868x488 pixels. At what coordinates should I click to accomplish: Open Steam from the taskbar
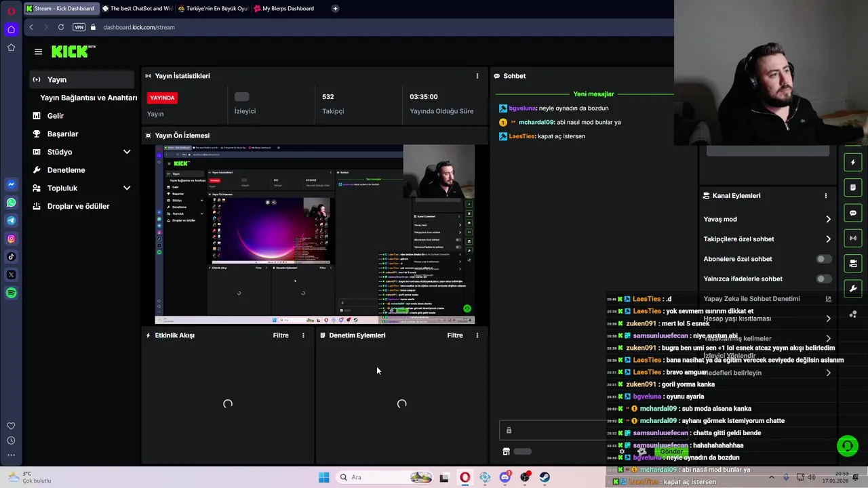(x=545, y=477)
